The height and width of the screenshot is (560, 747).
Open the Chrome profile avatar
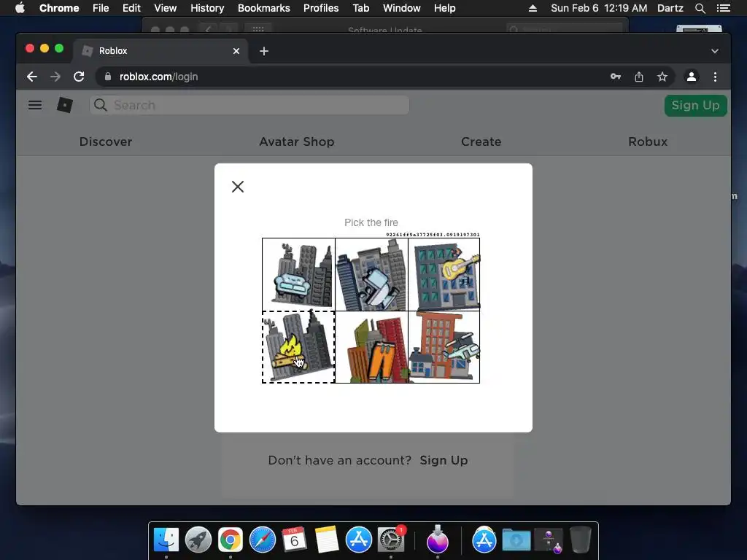pyautogui.click(x=692, y=77)
